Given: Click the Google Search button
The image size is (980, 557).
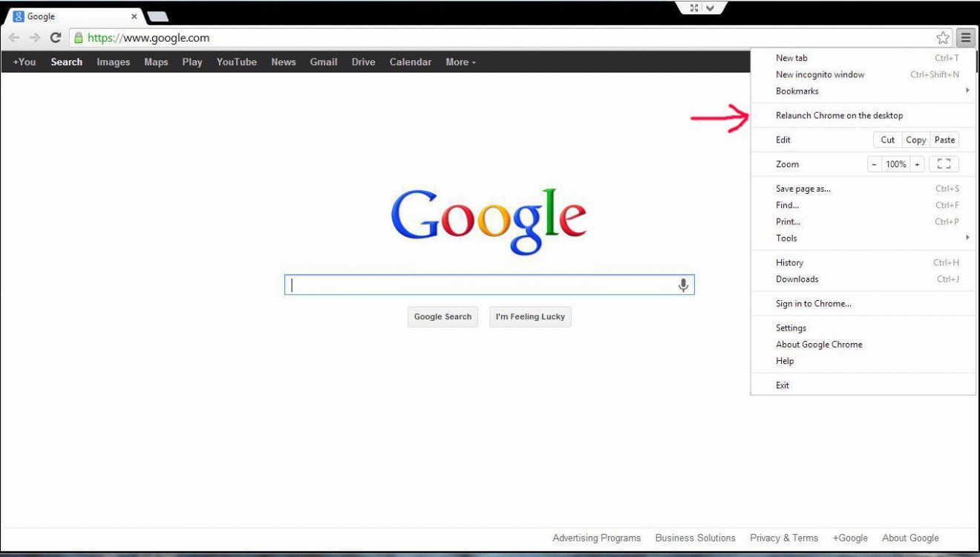Looking at the screenshot, I should tap(442, 317).
